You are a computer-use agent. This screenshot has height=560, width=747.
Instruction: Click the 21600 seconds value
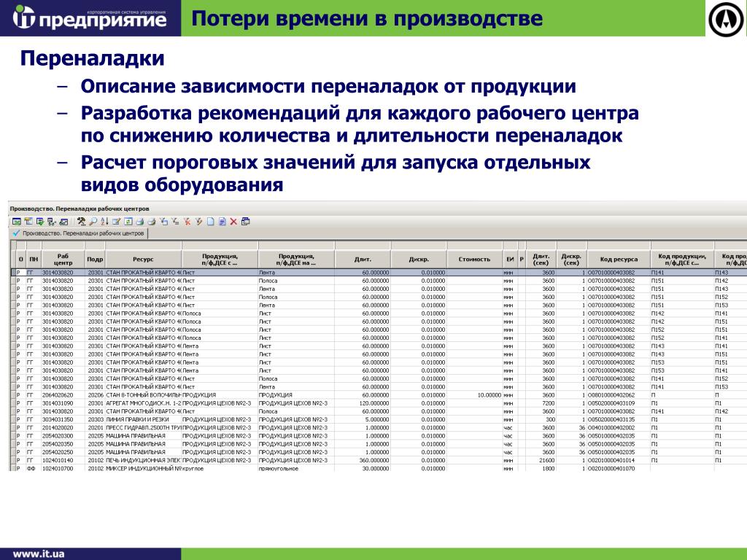point(546,461)
